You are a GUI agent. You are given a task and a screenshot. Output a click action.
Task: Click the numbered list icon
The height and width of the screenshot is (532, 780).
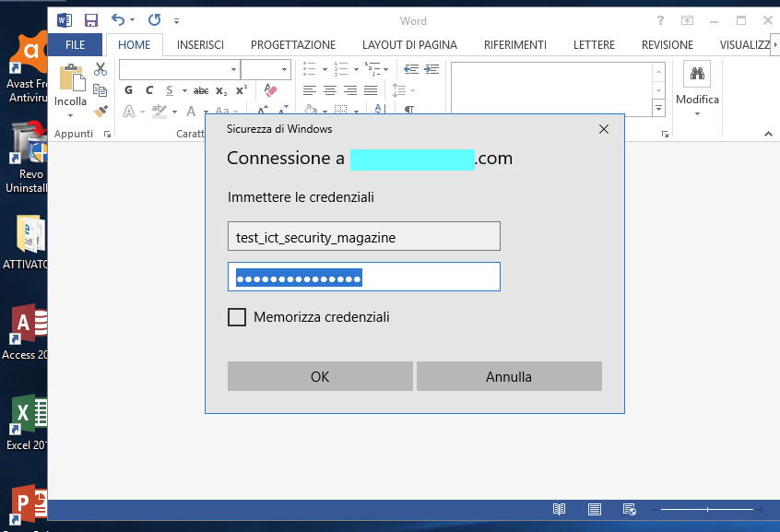(x=341, y=69)
